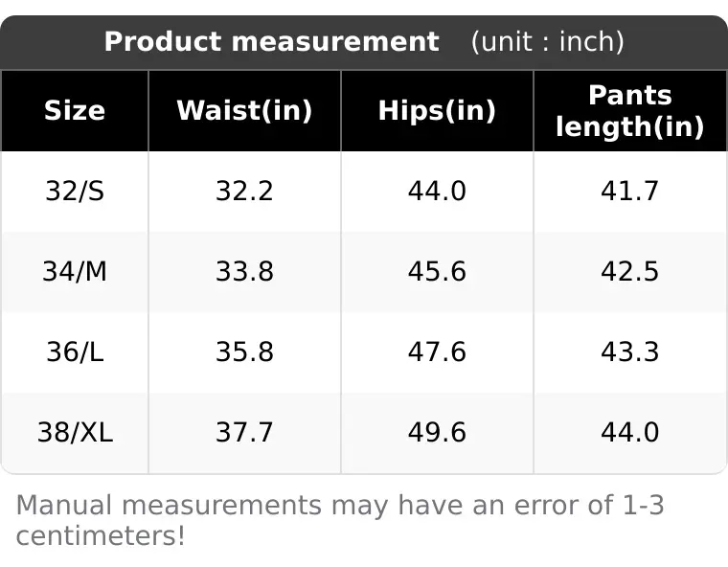Select the 36/L size cell
Viewport: 728px width, 567px height.
[75, 352]
